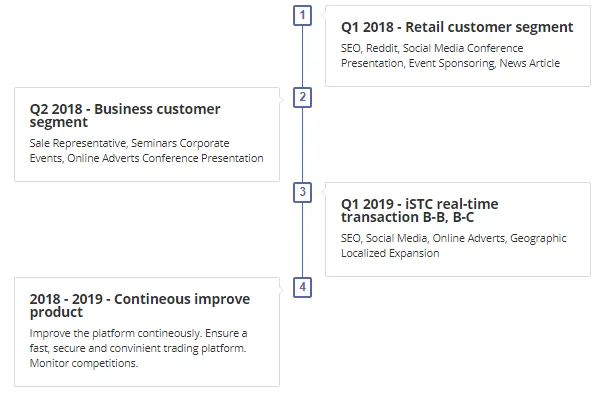This screenshot has height=405, width=609.
Task: Click the SEO, Reddit, Social Media description text
Action: pos(451,56)
